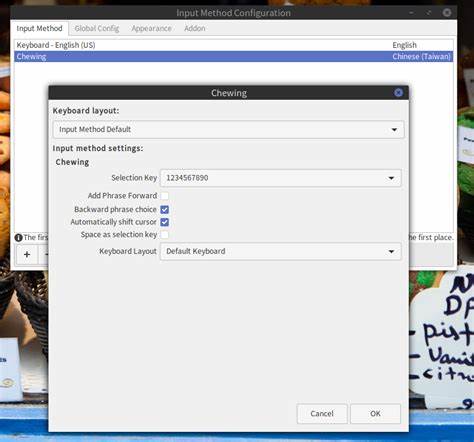Confirm settings with OK button
The width and height of the screenshot is (474, 442).
(375, 414)
